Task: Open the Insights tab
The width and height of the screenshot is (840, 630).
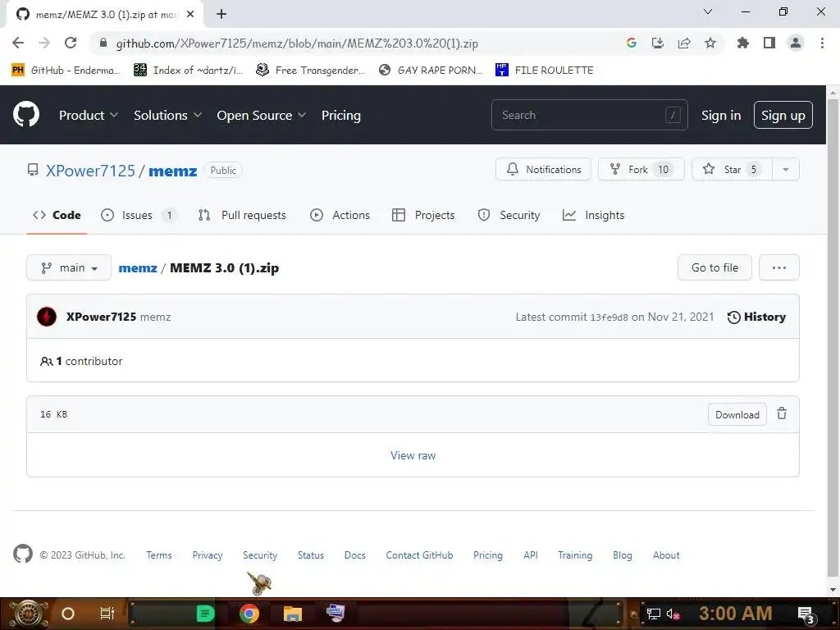Action: 593,215
